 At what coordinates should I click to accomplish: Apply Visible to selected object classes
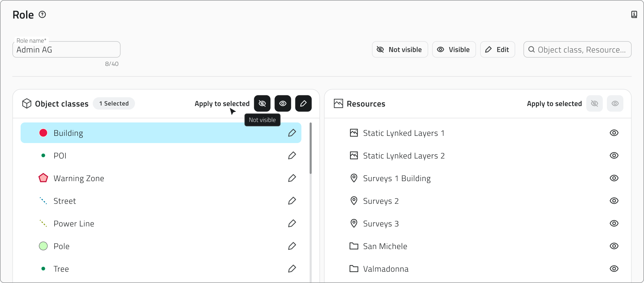pos(283,104)
